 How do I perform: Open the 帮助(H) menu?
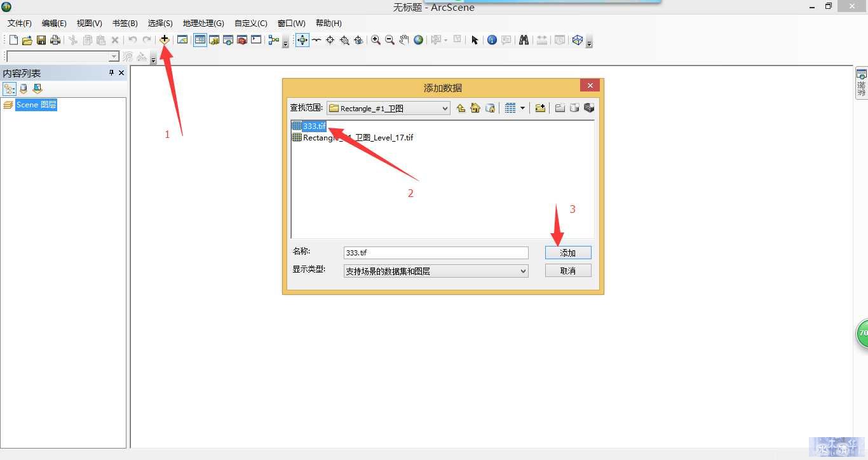(329, 23)
